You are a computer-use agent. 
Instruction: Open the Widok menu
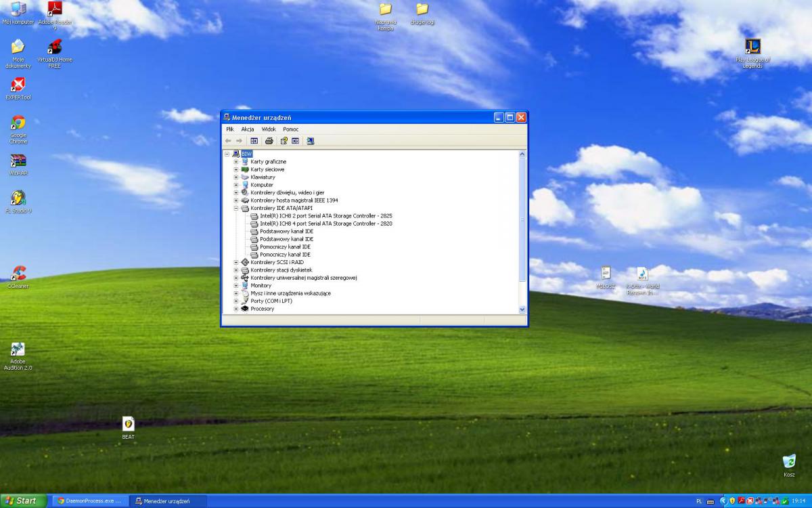coord(269,129)
